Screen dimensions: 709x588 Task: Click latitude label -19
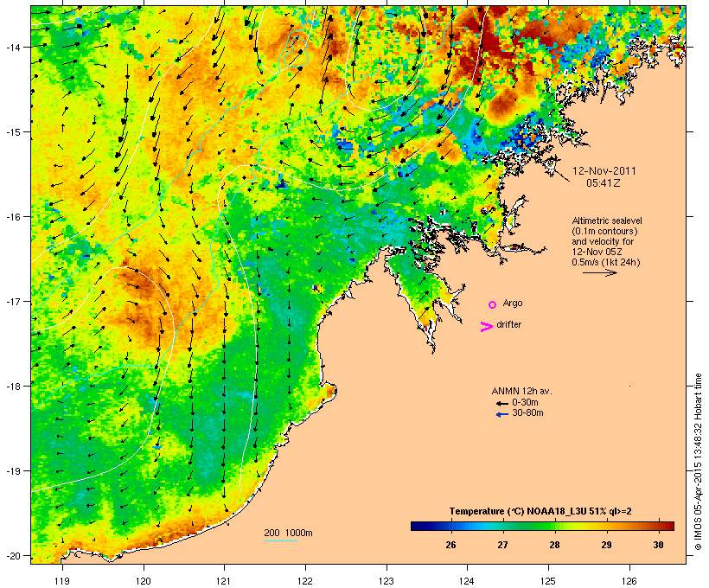tap(12, 471)
